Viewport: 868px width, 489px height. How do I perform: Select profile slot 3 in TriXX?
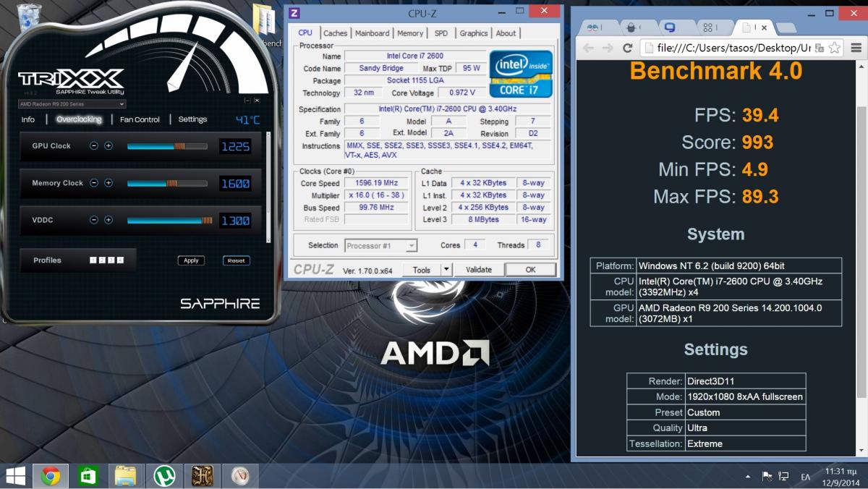[x=111, y=260]
